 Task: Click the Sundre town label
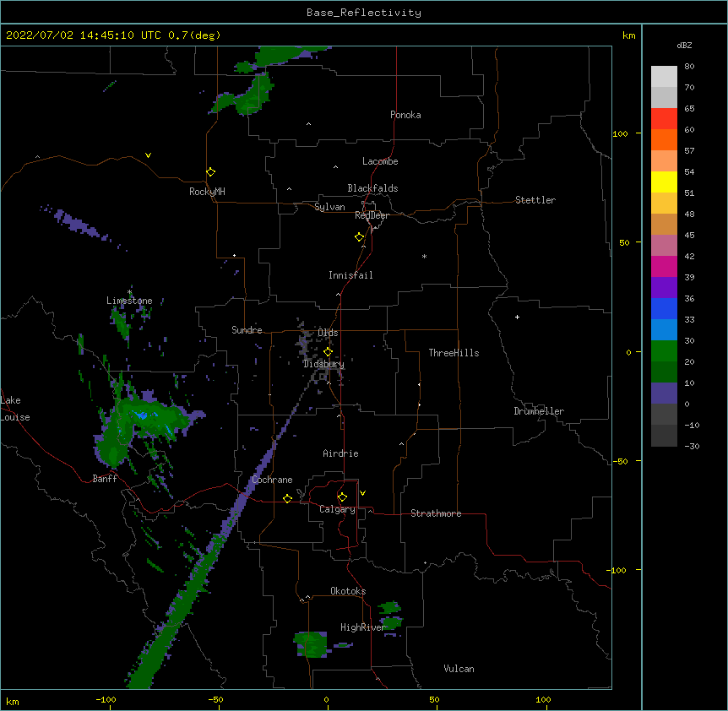coord(247,330)
